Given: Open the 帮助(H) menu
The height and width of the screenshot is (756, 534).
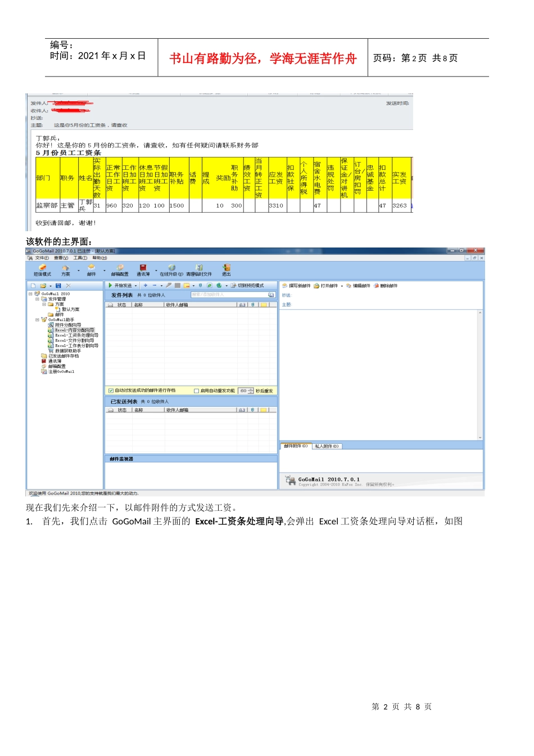Looking at the screenshot, I should [99, 258].
